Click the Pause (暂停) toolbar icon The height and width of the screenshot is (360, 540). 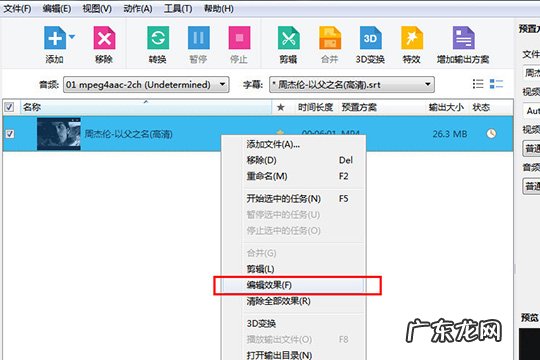pos(198,38)
